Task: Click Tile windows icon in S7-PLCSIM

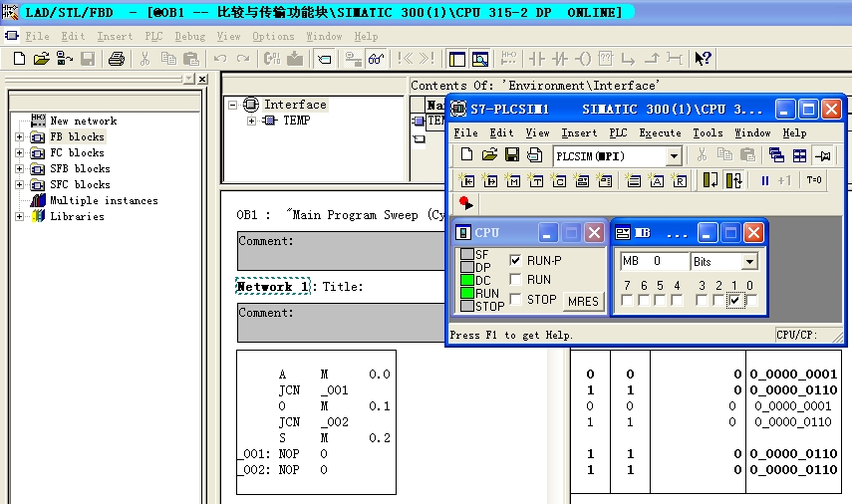Action: click(800, 155)
